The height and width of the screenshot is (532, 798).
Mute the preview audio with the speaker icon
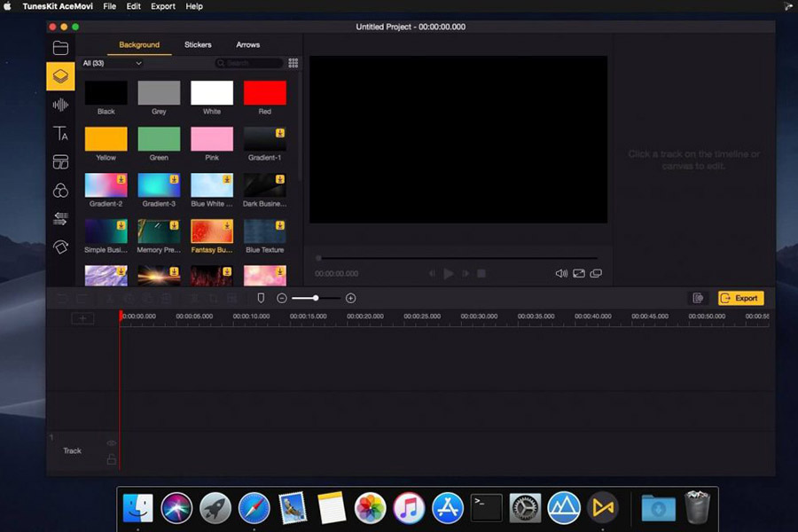pos(560,273)
